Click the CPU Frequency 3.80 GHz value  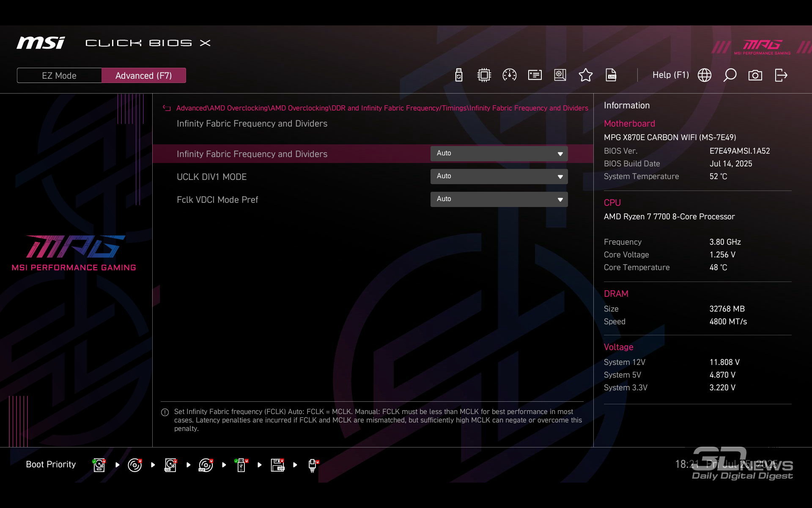click(x=725, y=242)
